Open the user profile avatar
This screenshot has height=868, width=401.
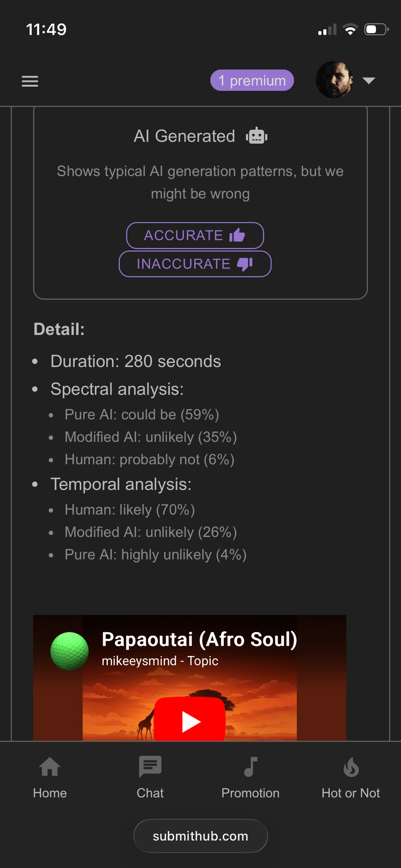tap(334, 80)
